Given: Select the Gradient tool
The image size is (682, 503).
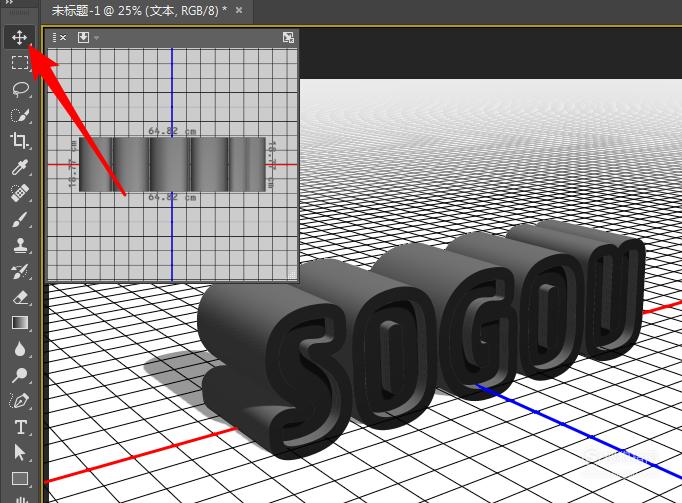Looking at the screenshot, I should coord(20,323).
